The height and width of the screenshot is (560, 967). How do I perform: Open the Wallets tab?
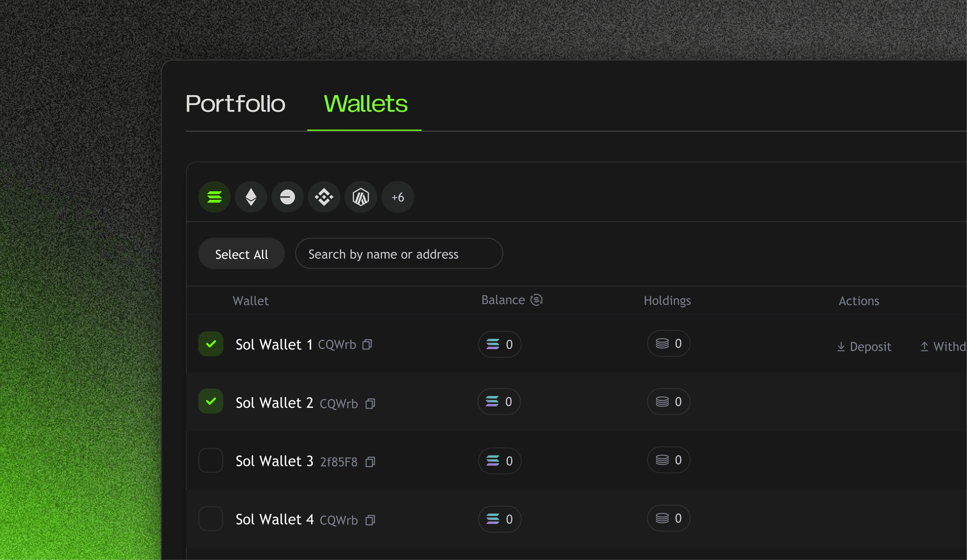(x=365, y=103)
